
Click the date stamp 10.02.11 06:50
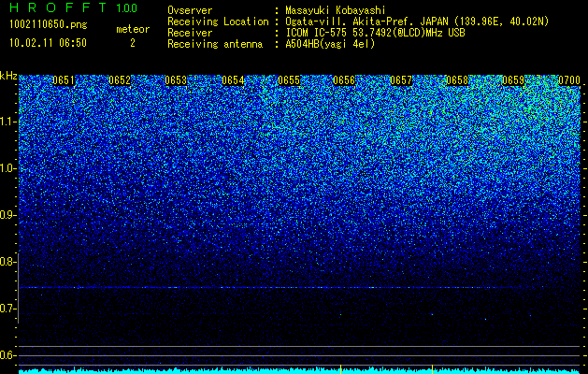click(48, 43)
